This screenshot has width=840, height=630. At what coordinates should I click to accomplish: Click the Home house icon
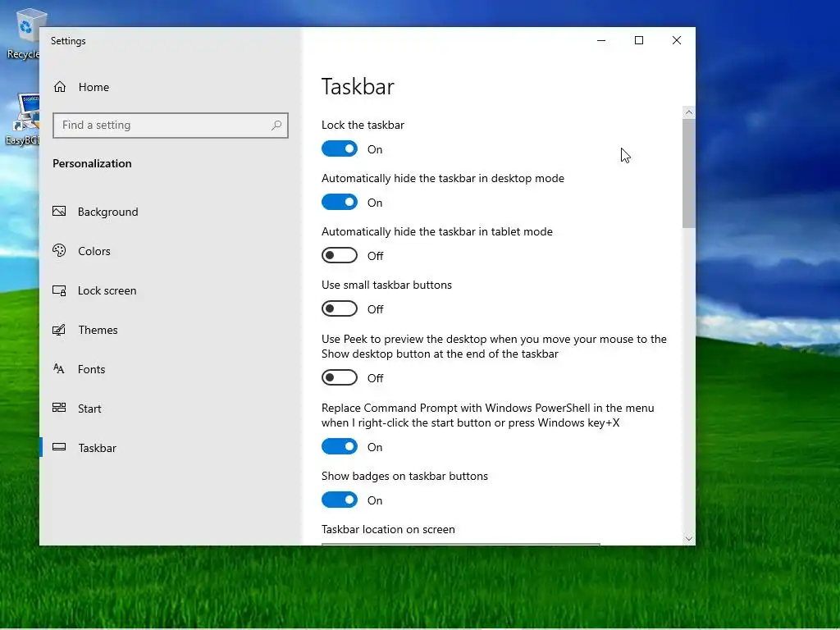59,87
